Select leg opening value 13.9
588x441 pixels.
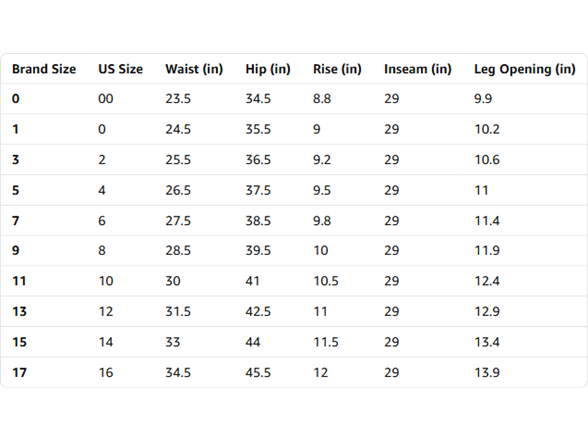tap(487, 373)
